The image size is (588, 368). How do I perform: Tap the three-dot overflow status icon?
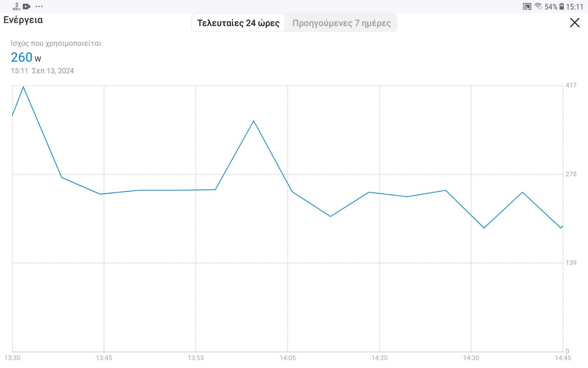39,6
